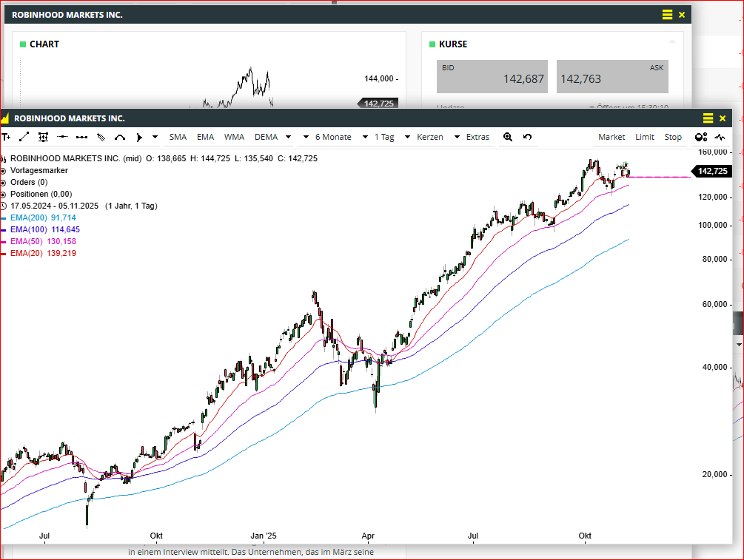Open the 6 Monate time range dropdown
The height and width of the screenshot is (560, 744).
pos(341,137)
